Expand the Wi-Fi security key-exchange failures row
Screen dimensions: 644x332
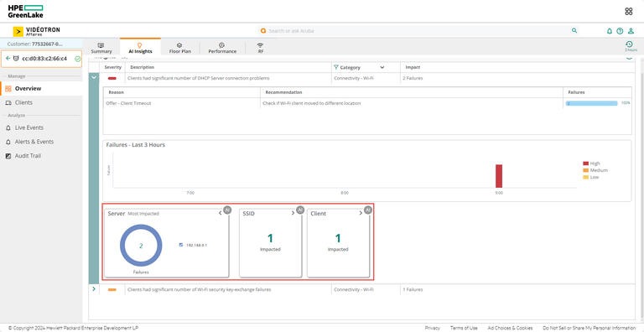tap(94, 289)
